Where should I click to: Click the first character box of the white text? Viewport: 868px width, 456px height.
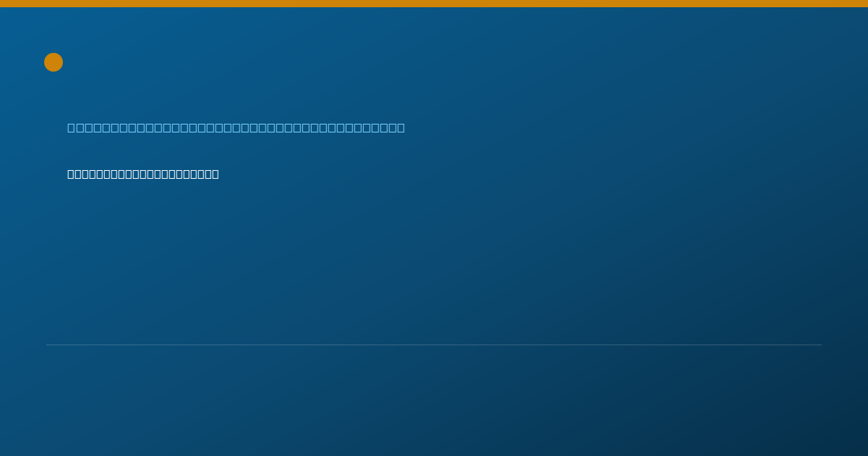[x=71, y=174]
